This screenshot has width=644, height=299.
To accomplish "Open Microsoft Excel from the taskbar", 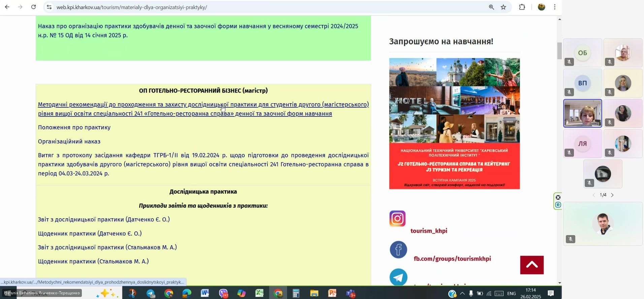I will pyautogui.click(x=259, y=294).
